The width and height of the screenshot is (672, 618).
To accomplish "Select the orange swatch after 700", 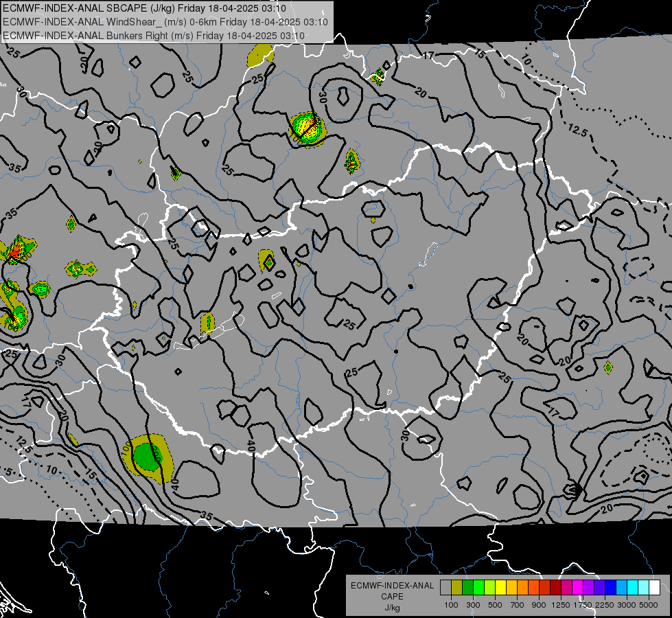I will [522, 588].
